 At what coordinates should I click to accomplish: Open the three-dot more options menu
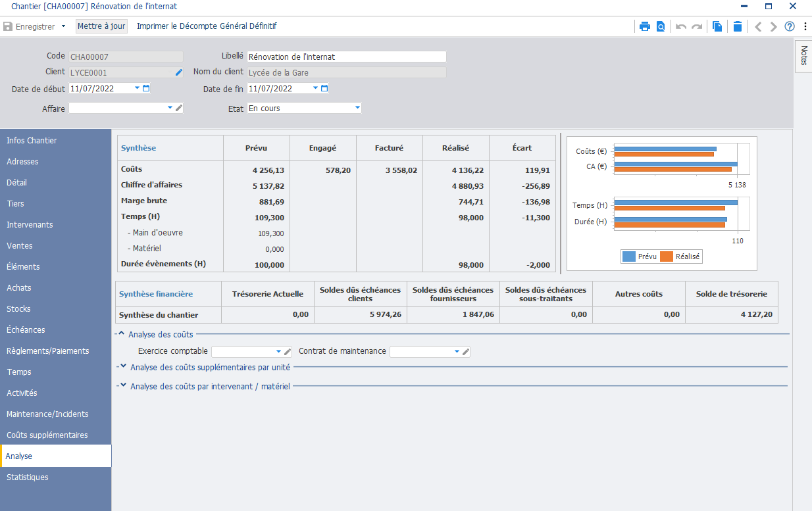(804, 27)
